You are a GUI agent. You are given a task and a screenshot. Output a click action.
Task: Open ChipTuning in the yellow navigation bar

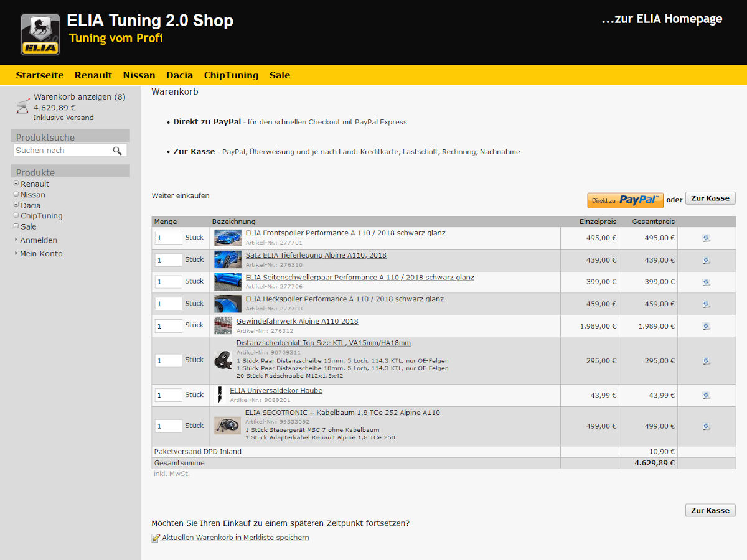point(232,75)
